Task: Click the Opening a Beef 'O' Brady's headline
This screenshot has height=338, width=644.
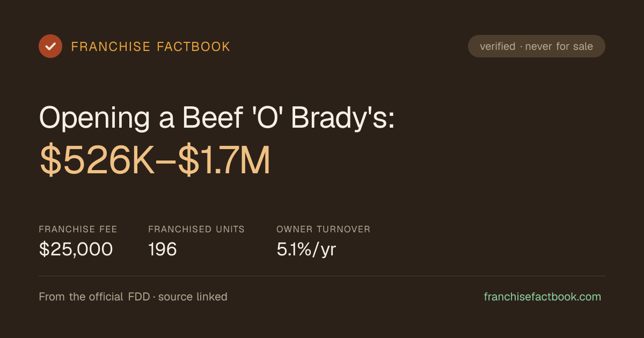Action: (217, 118)
